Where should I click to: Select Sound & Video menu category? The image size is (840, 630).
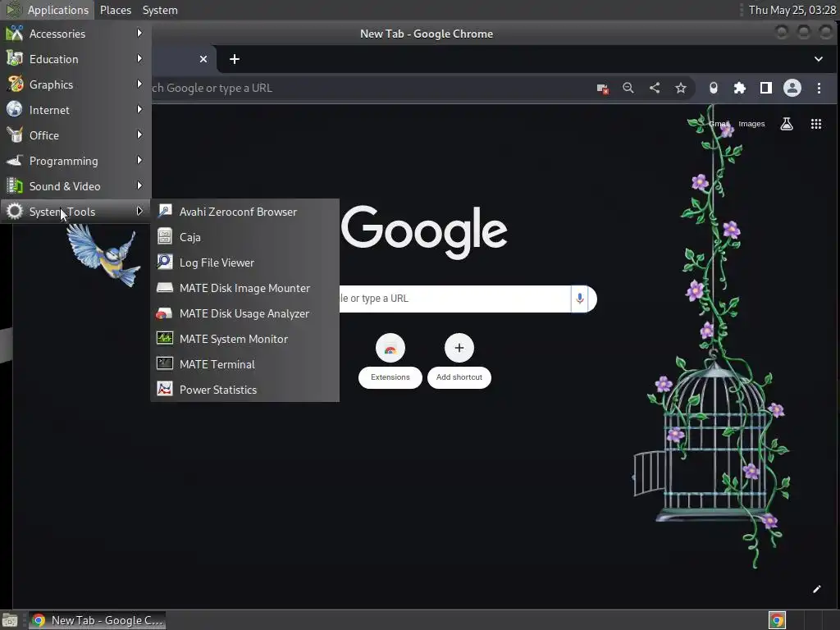point(75,186)
